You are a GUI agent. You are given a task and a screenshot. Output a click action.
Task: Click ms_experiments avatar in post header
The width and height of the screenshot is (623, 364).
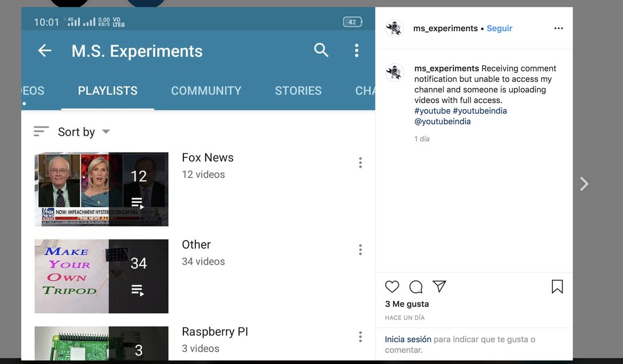pyautogui.click(x=395, y=29)
